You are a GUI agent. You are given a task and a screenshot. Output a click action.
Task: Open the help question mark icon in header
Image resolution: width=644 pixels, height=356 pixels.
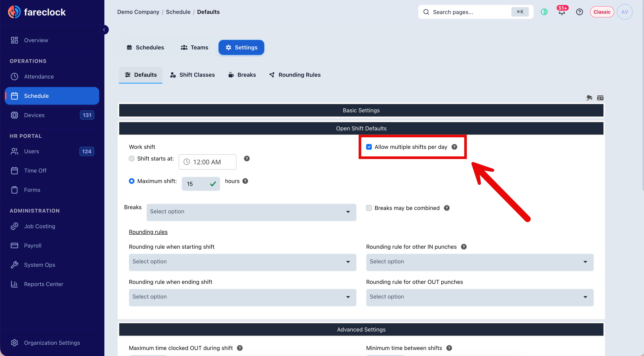coord(579,12)
